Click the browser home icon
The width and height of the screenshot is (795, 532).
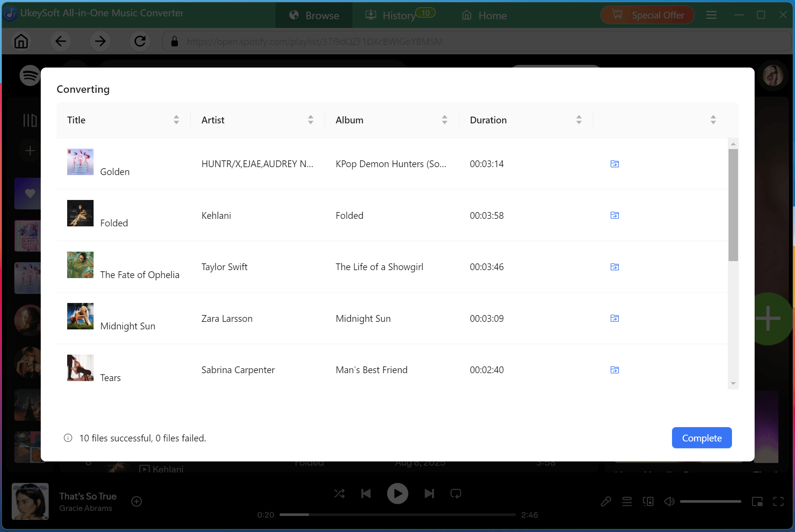(x=21, y=41)
